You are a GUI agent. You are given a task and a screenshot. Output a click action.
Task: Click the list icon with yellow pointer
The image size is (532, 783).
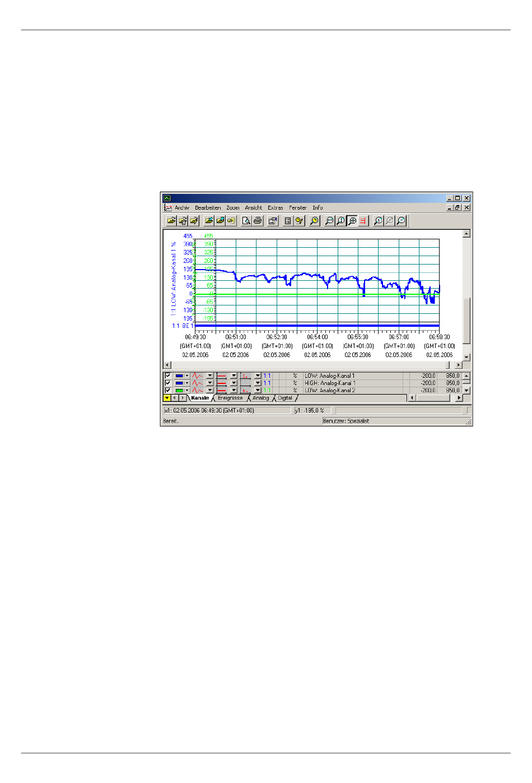coord(299,221)
